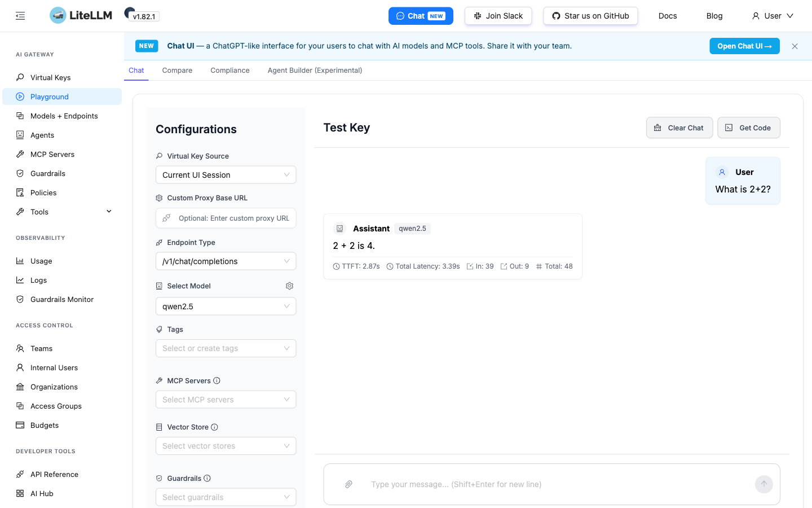Image resolution: width=812 pixels, height=508 pixels.
Task: Click the Logs line-chart icon
Action: tap(20, 280)
